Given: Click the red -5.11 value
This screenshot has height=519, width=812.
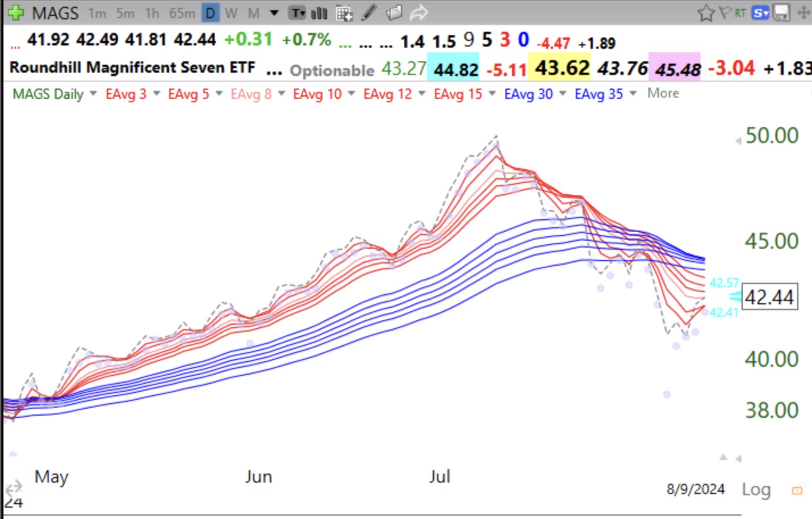Looking at the screenshot, I should coord(507,70).
